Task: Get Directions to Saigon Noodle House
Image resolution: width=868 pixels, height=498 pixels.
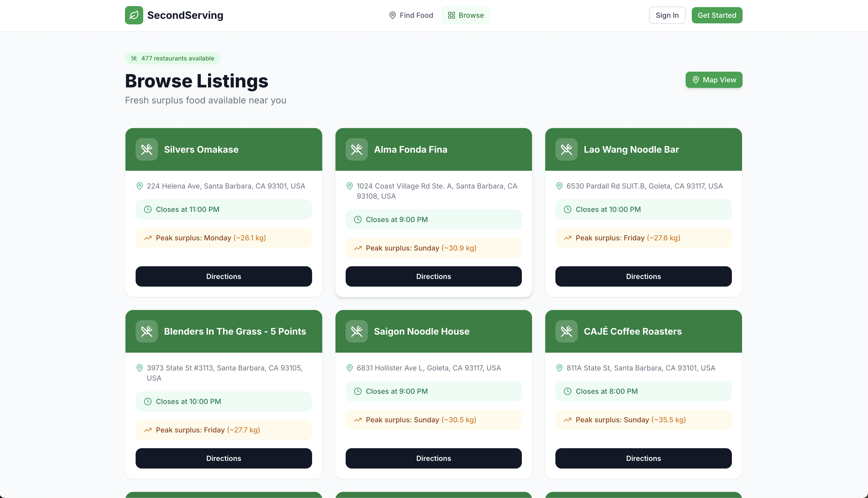Action: coord(433,458)
